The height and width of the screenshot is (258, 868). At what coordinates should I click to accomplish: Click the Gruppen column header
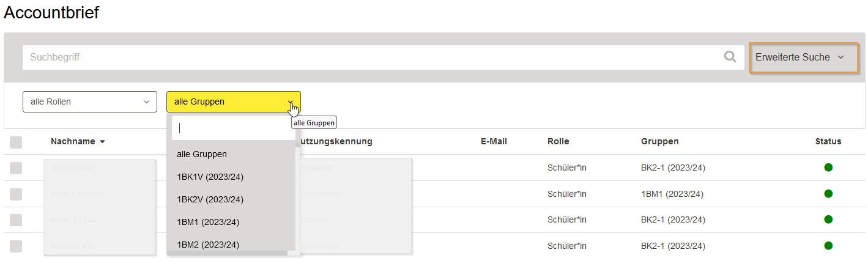click(x=660, y=141)
